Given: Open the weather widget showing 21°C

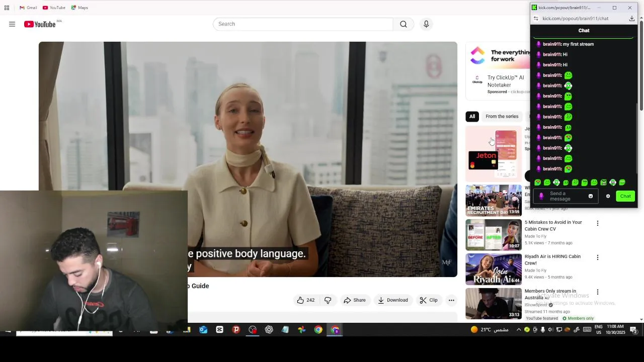Looking at the screenshot, I should [489, 330].
